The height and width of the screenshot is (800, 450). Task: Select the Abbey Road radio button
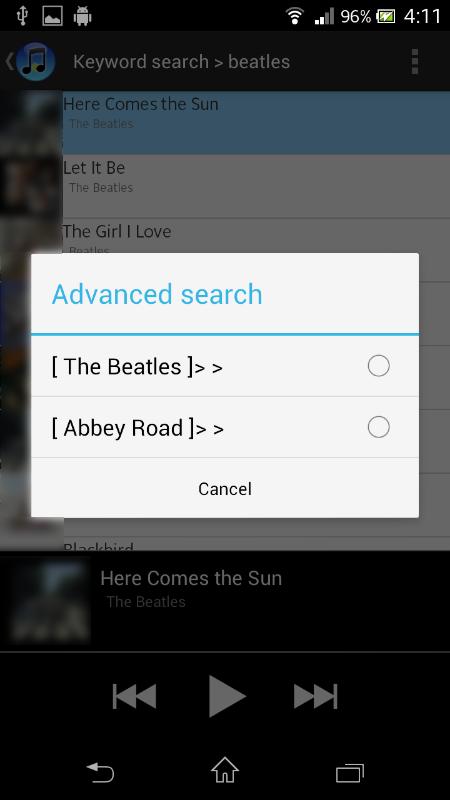379,427
